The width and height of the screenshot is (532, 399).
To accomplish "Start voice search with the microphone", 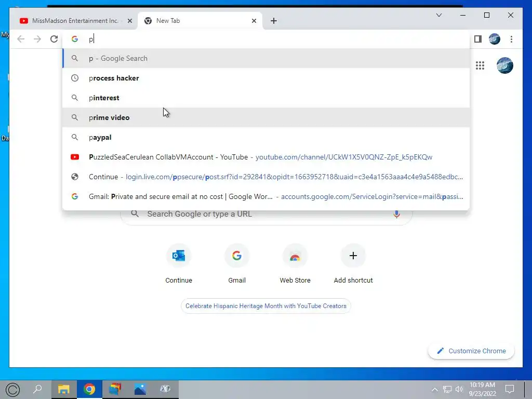I will 396,214.
